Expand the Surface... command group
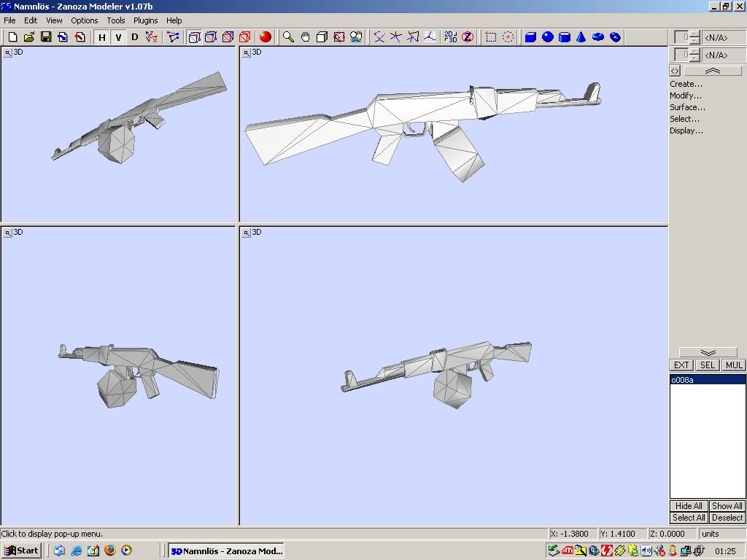 [687, 107]
